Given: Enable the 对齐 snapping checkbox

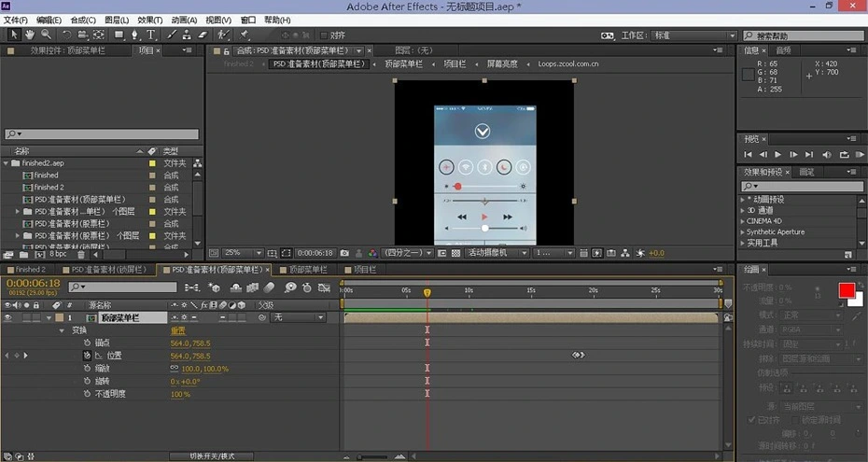Looking at the screenshot, I should 325,35.
